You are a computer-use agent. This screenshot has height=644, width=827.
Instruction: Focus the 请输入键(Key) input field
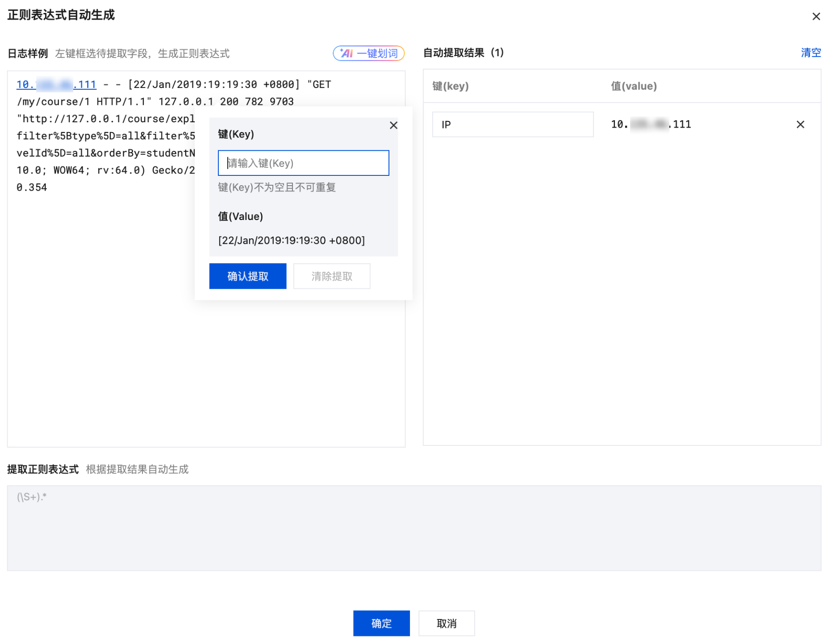(x=303, y=163)
